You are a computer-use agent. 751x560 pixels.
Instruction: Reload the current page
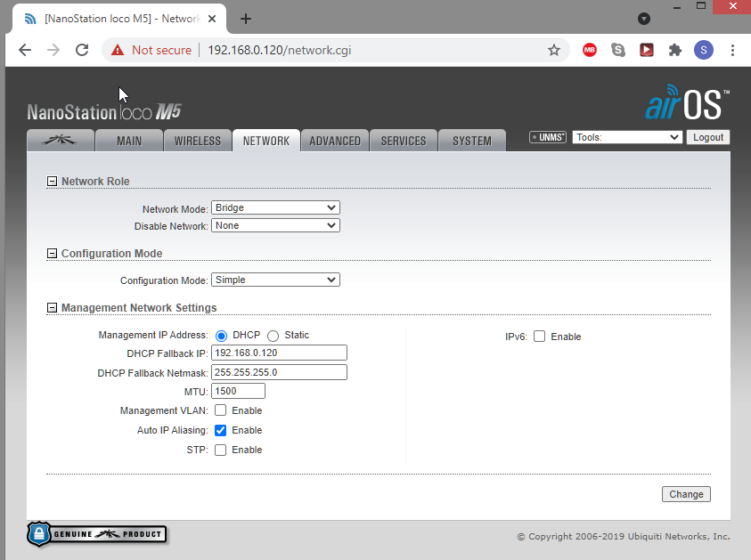tap(82, 50)
